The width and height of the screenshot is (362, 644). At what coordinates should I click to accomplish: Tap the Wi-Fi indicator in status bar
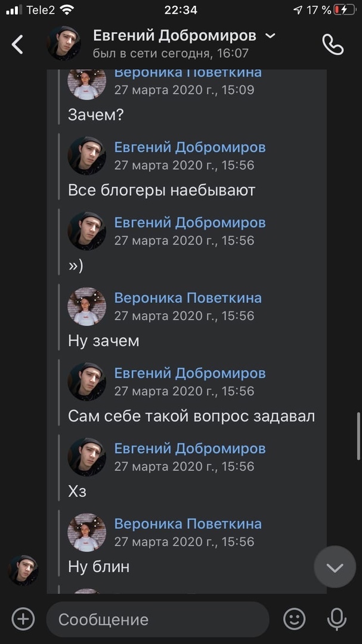67,10
